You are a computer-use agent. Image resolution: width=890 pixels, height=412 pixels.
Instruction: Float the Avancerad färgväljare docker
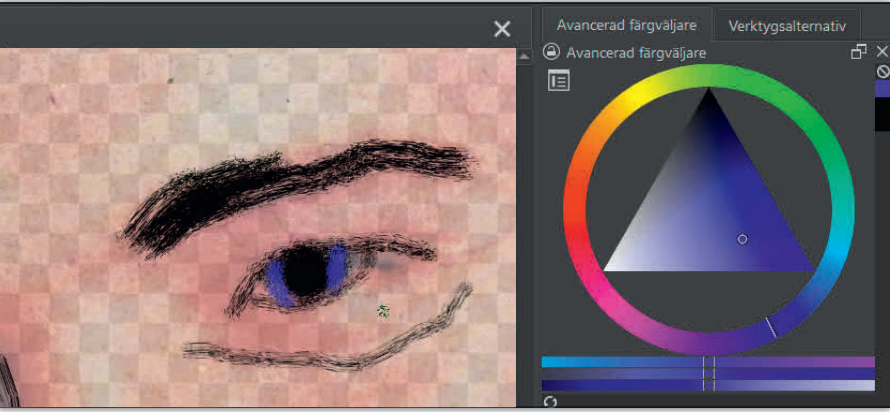[858, 52]
